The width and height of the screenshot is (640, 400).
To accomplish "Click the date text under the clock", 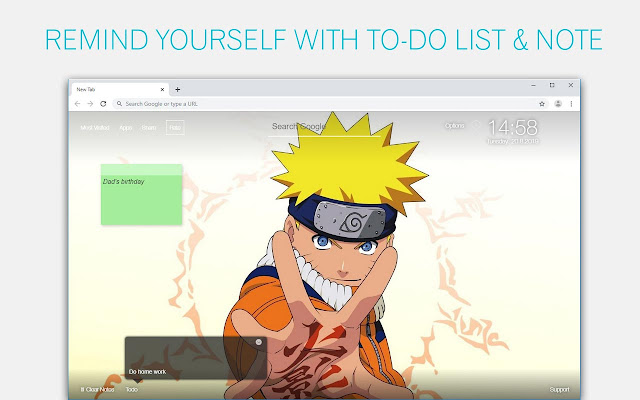I will point(513,141).
